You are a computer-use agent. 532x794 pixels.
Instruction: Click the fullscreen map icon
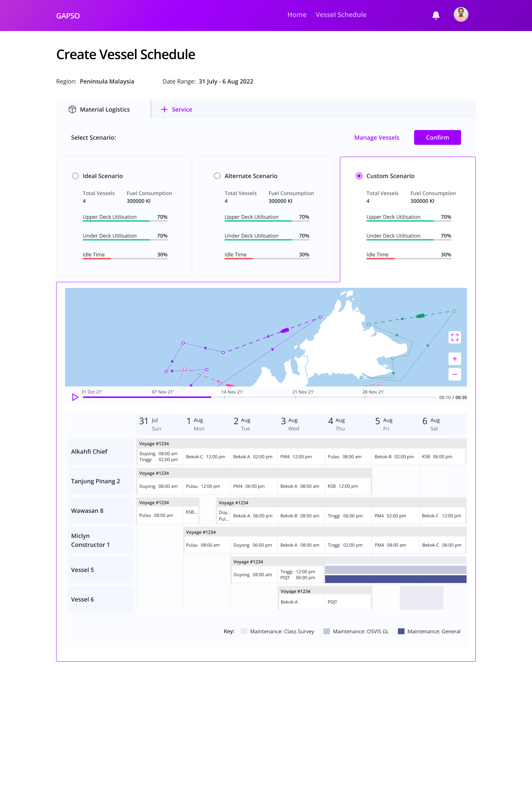click(455, 337)
